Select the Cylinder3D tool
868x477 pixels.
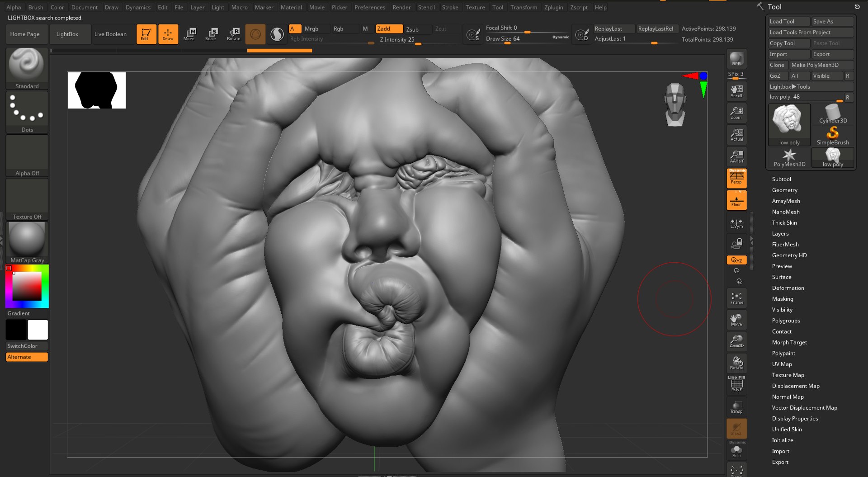(833, 114)
